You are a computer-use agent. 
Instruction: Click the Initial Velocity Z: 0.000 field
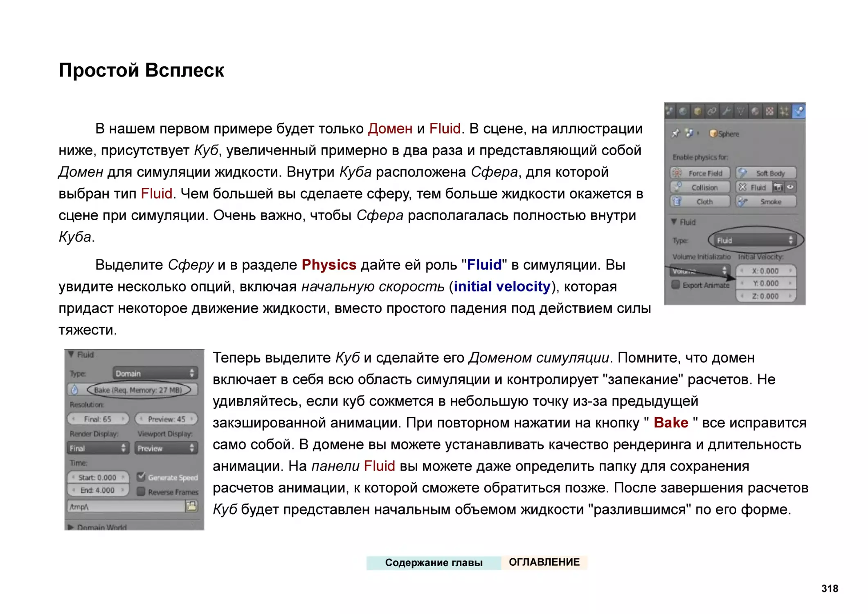point(766,296)
